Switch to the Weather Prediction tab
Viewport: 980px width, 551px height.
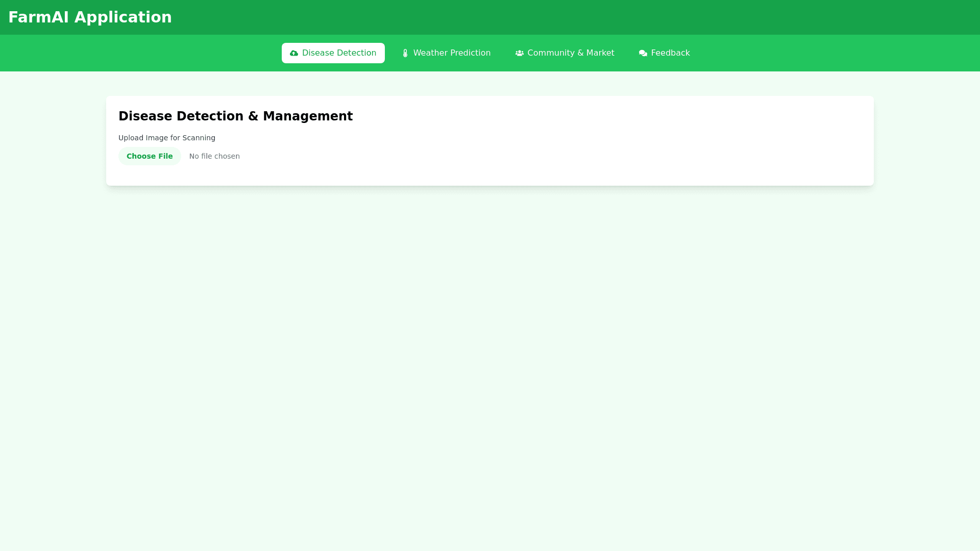click(x=446, y=53)
